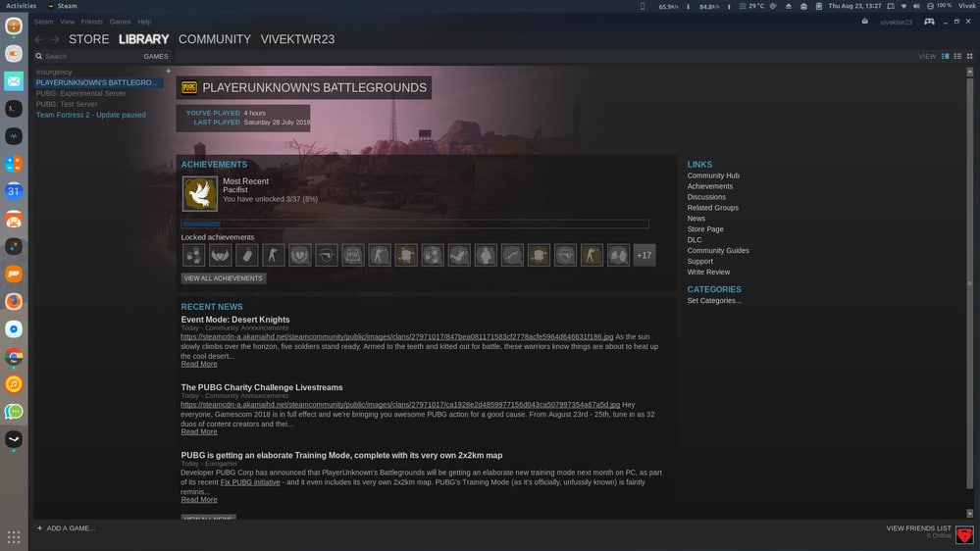The height and width of the screenshot is (551, 980).
Task: Go back with the left arrow
Action: 39,39
